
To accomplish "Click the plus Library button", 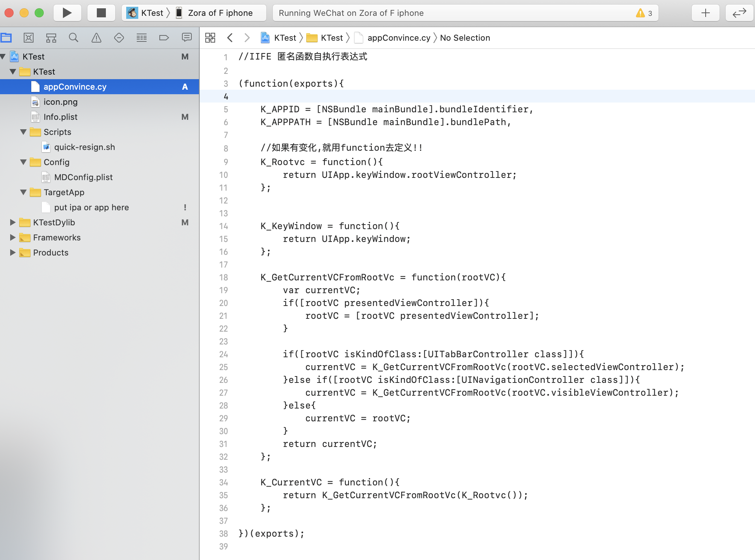I will pos(705,13).
